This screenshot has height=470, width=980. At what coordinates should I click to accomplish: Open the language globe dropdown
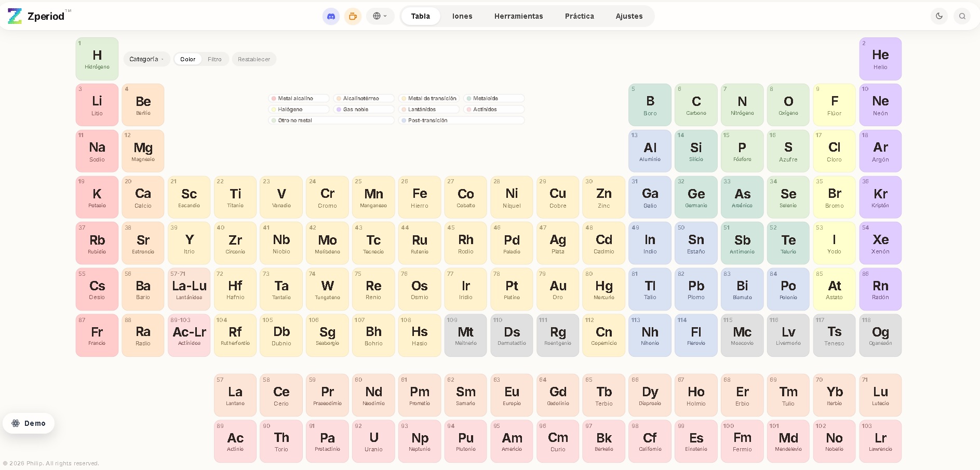pos(380,16)
